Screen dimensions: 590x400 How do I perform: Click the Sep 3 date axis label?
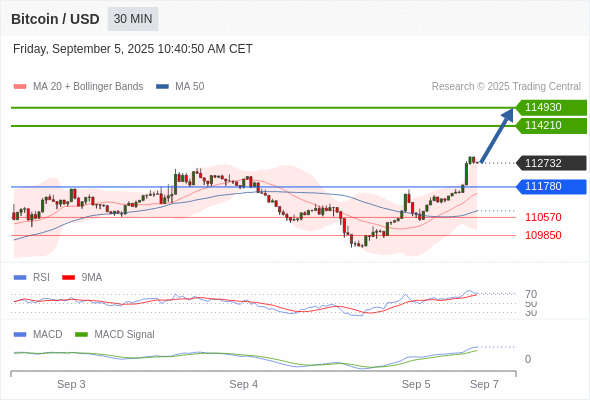[x=71, y=384]
